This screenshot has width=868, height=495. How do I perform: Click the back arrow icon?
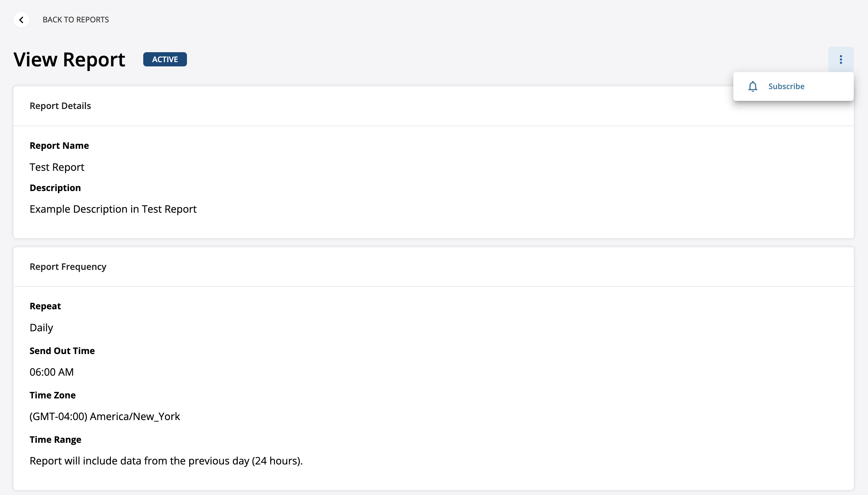(21, 20)
